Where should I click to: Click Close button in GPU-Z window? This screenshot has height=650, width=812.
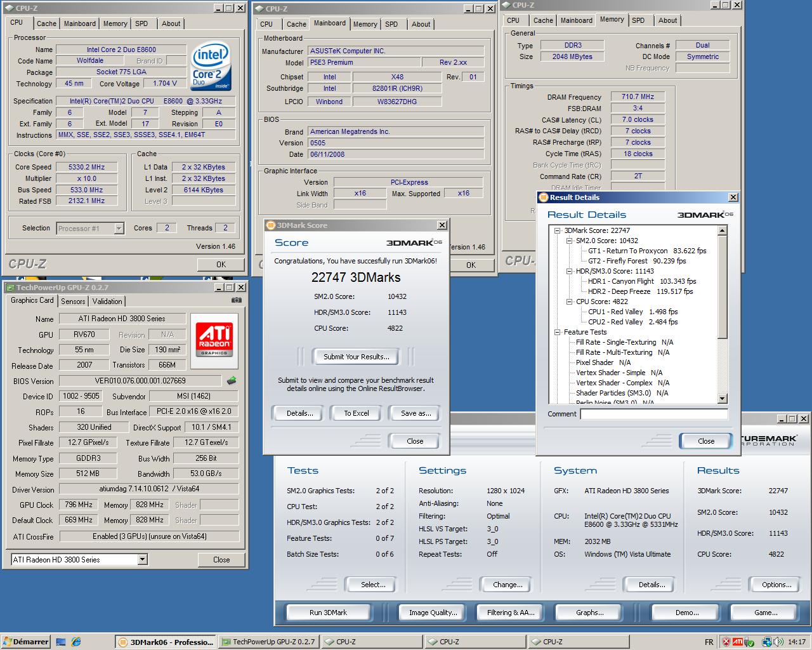(x=221, y=560)
